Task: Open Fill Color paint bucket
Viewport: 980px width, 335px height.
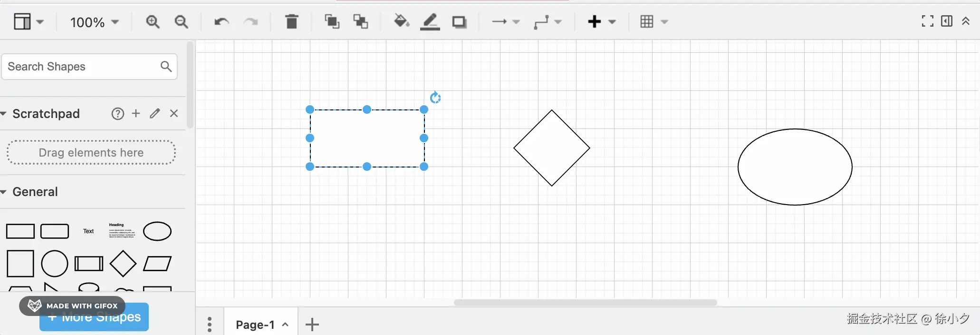Action: [402, 21]
